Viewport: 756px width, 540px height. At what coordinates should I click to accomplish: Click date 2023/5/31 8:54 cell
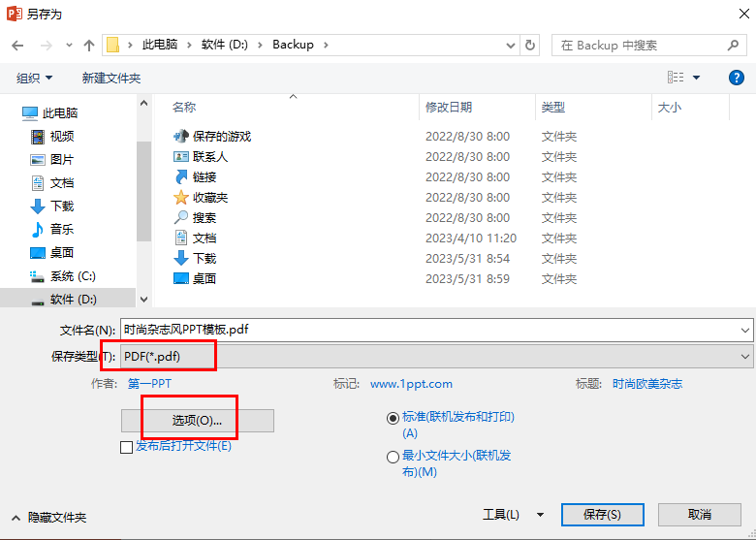coord(467,259)
